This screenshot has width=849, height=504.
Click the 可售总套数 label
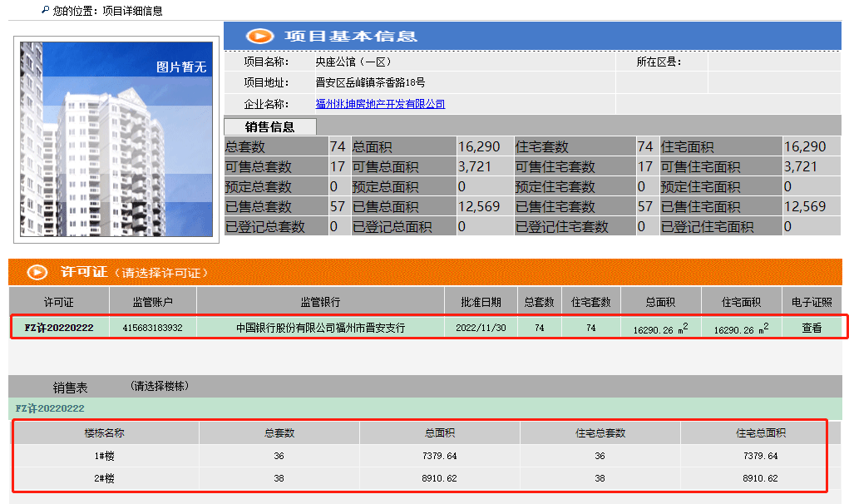point(259,166)
